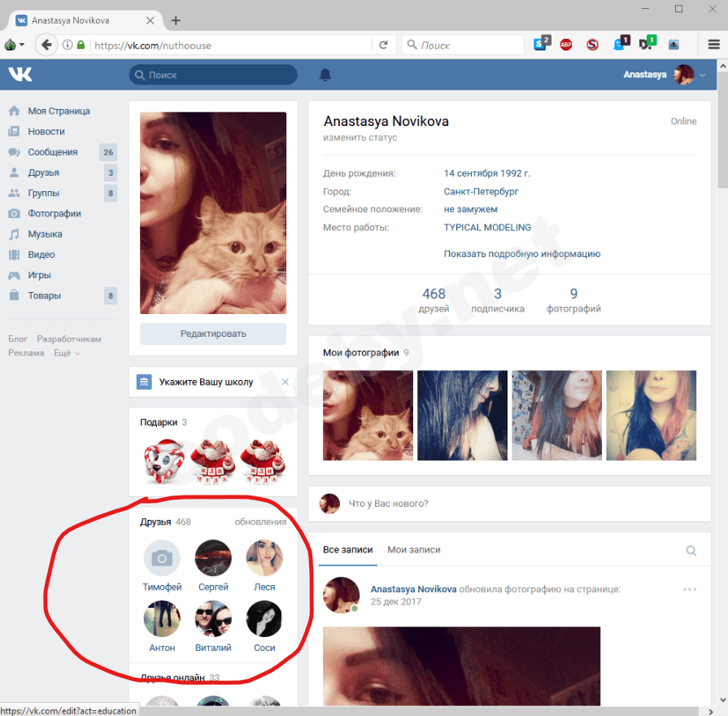
Task: Click the search icon in wall posts header
Action: [691, 550]
